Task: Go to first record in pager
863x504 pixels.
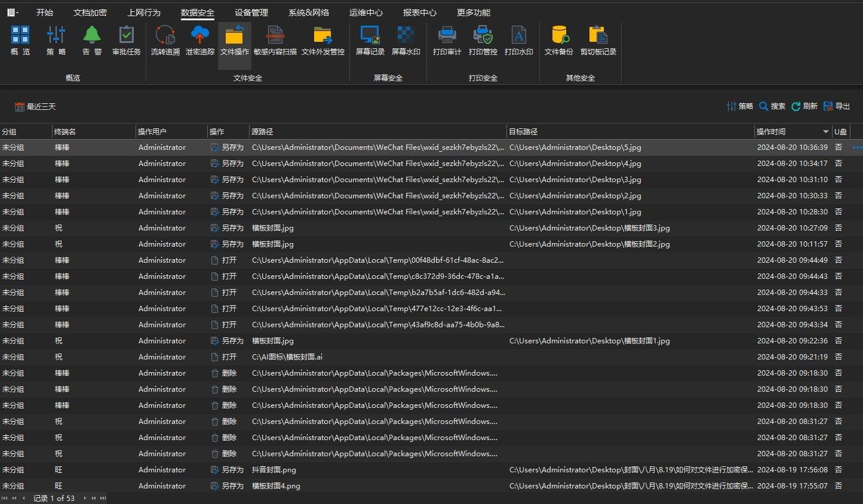Action: (5, 498)
